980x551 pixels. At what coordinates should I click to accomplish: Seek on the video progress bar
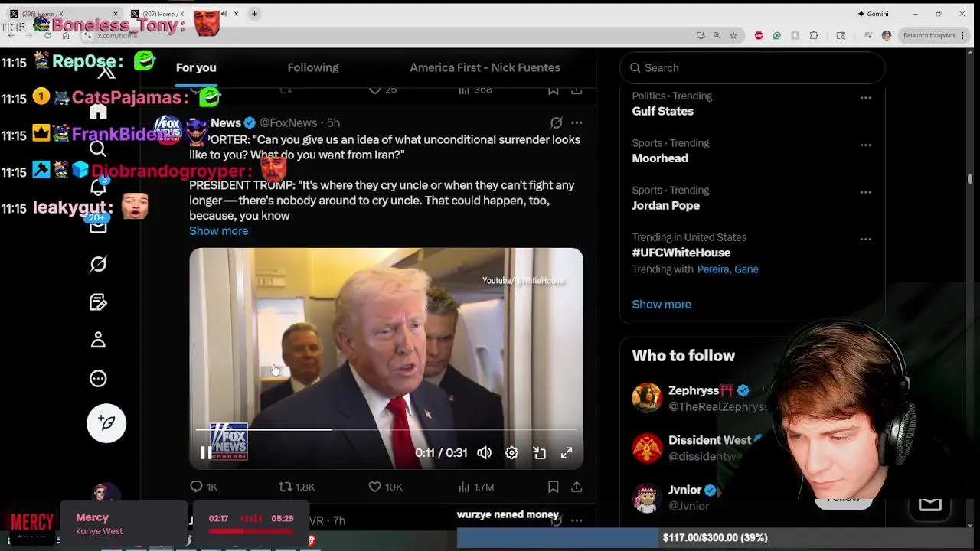(386, 430)
